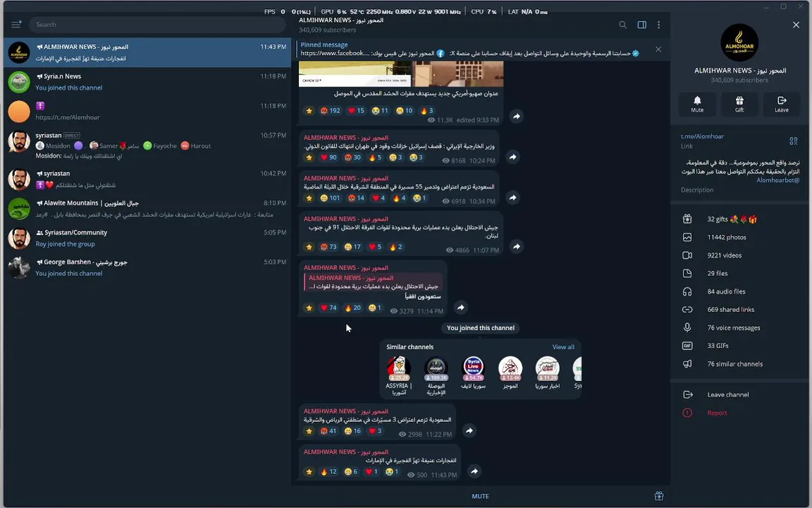
Task: Open the Alawite Mountains channel chat
Action: 147,209
